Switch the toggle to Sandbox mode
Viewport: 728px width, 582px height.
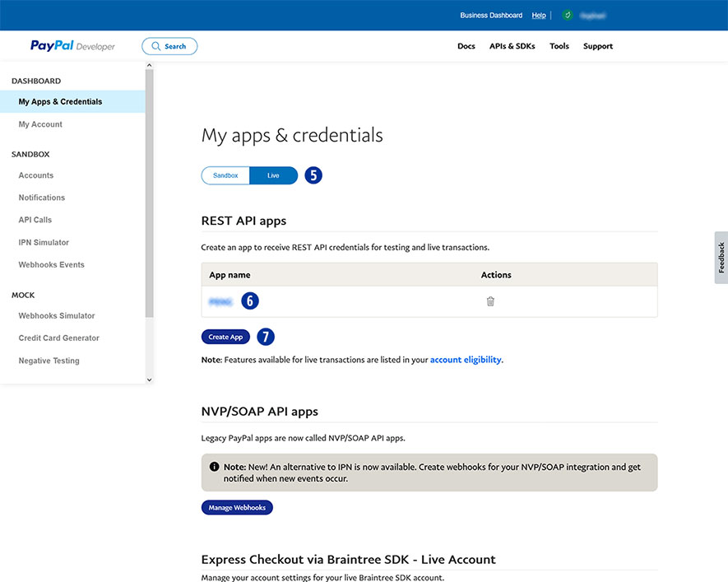[x=225, y=175]
